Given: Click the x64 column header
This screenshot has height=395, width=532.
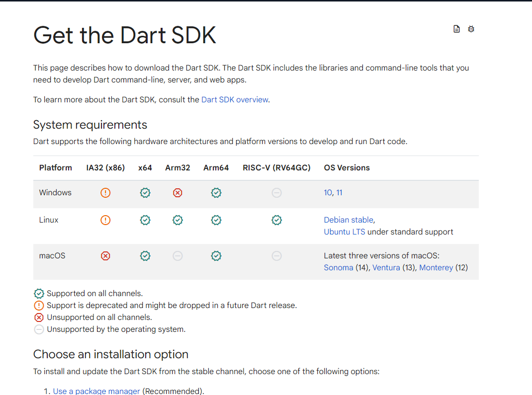Looking at the screenshot, I should pos(145,168).
